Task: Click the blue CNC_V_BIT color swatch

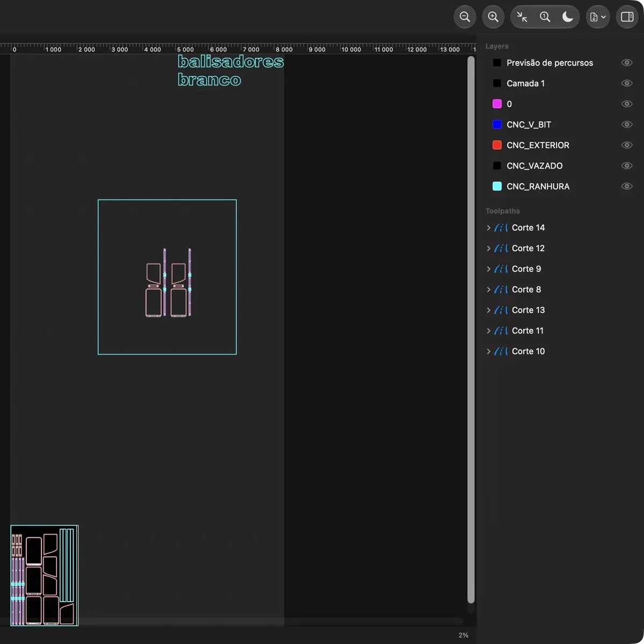Action: click(497, 125)
